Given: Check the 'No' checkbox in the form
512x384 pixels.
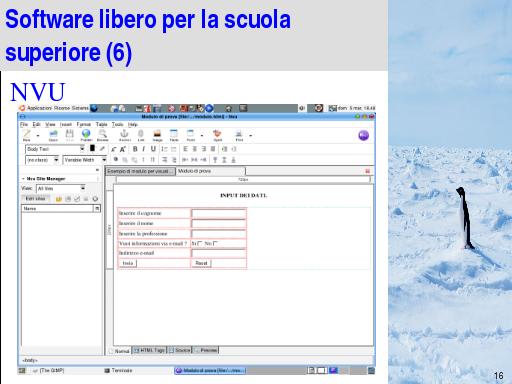Looking at the screenshot, I should 215,243.
